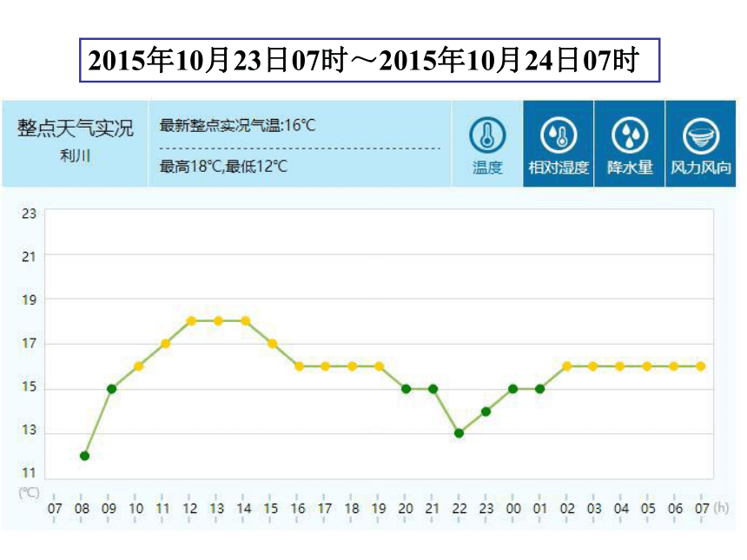The image size is (747, 560).
Task: Click the x-axis hour label 22
Action: (x=459, y=509)
